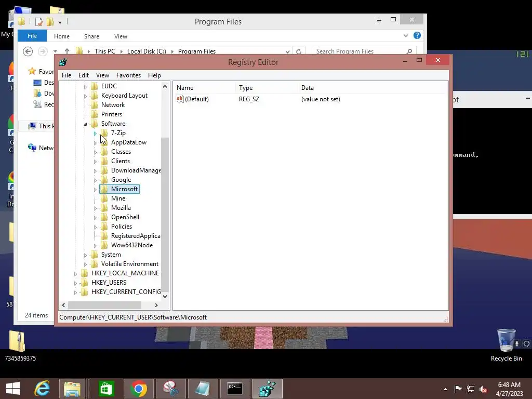Show hidden tray icons arrow
Screen dimensions: 532x399
[x=445, y=389]
